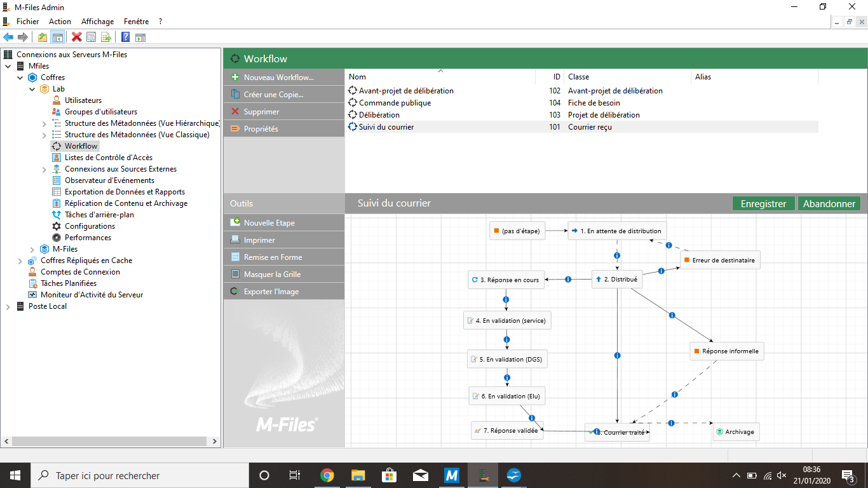Click the blue Back arrow in toolbar
This screenshot has width=868, height=488.
tap(8, 37)
